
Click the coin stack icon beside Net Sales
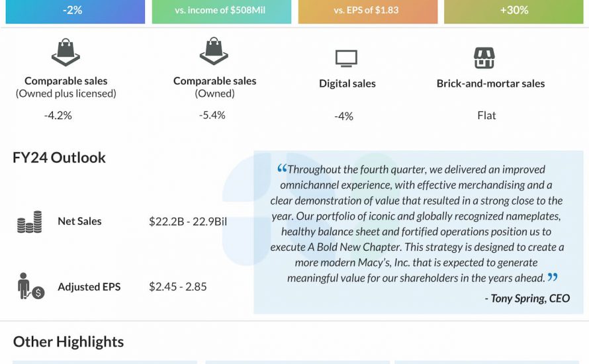pos(30,222)
